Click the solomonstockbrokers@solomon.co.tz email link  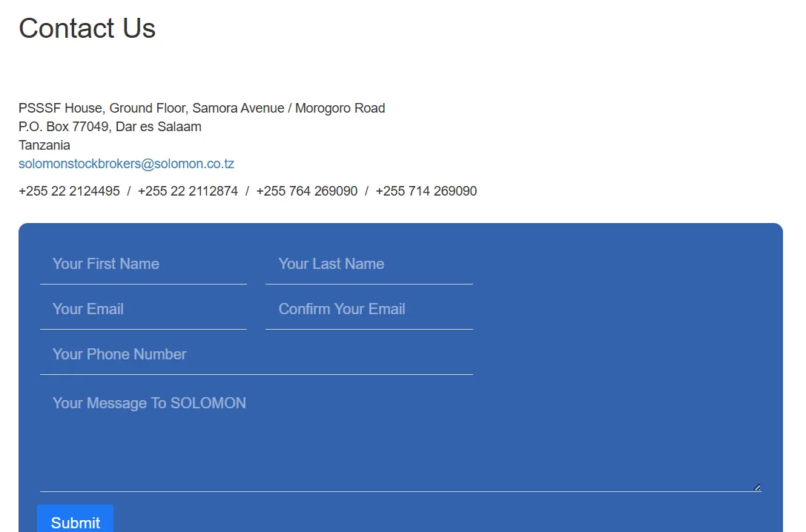pos(126,164)
